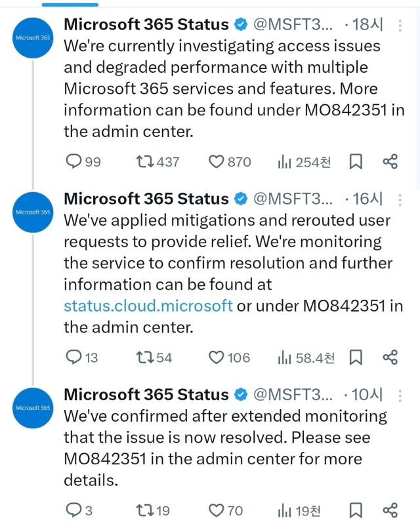Open more options on the first tweet

pos(401,26)
